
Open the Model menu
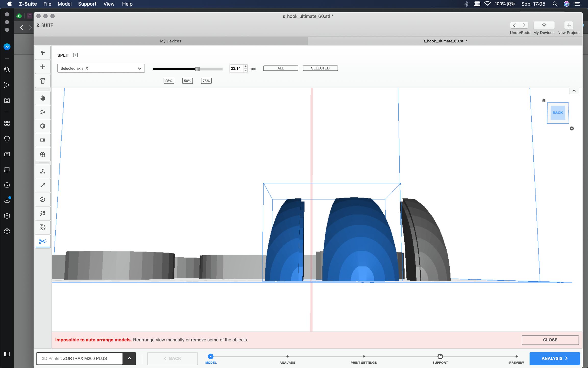(x=65, y=4)
